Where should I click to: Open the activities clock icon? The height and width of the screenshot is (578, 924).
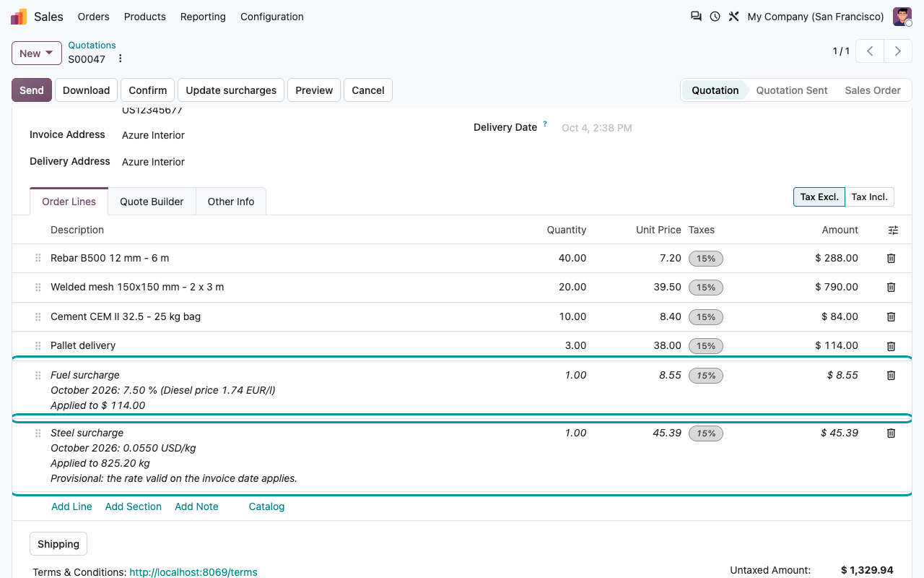pos(715,17)
